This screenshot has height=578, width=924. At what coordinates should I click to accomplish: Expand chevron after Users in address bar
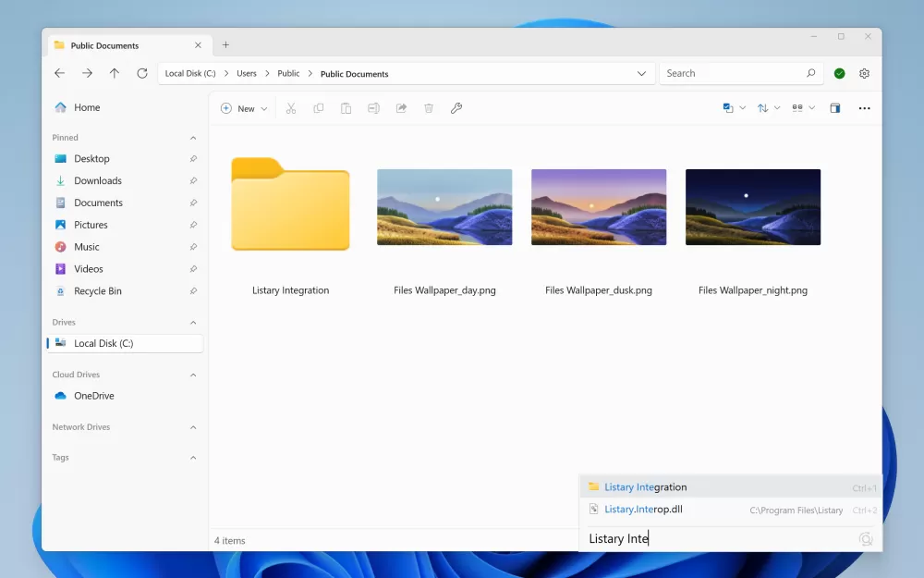[267, 74]
